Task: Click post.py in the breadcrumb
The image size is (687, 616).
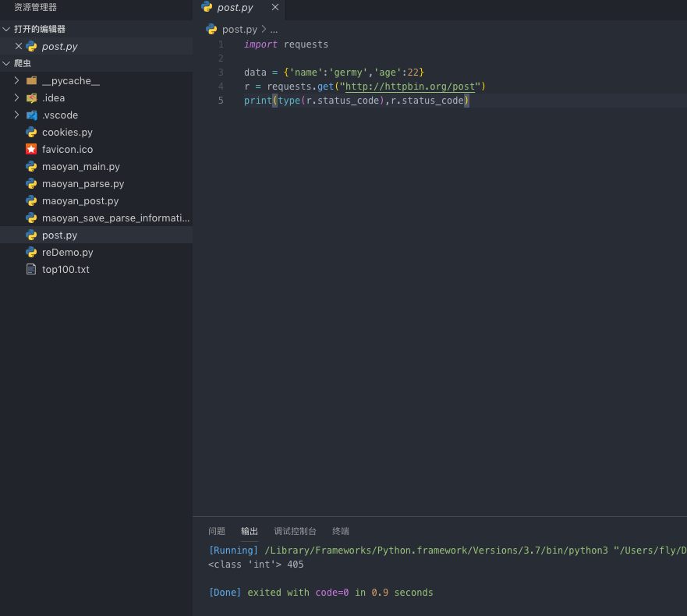Action: 239,30
